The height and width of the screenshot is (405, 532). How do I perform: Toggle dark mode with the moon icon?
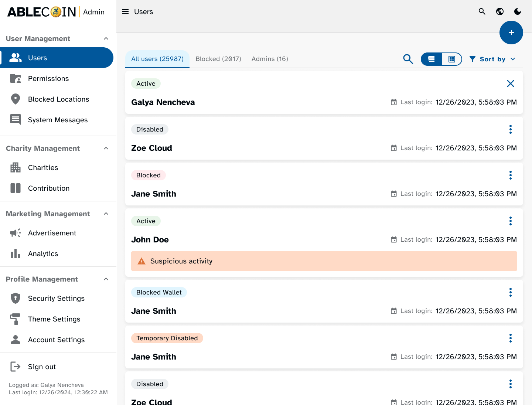[517, 11]
